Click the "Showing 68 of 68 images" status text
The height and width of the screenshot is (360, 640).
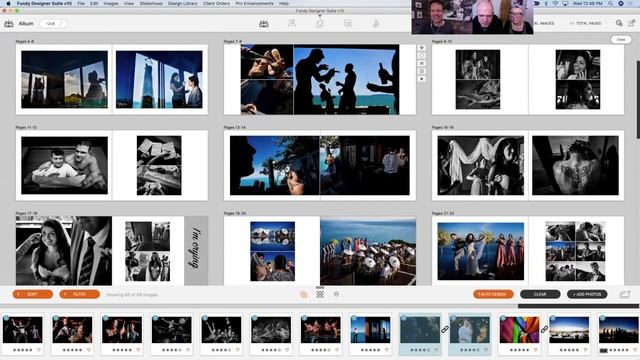tap(132, 295)
